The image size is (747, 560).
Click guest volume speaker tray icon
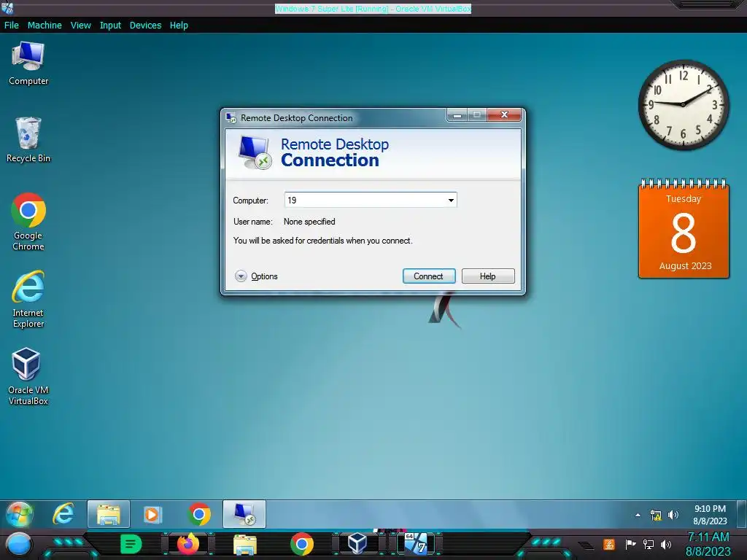coord(673,515)
